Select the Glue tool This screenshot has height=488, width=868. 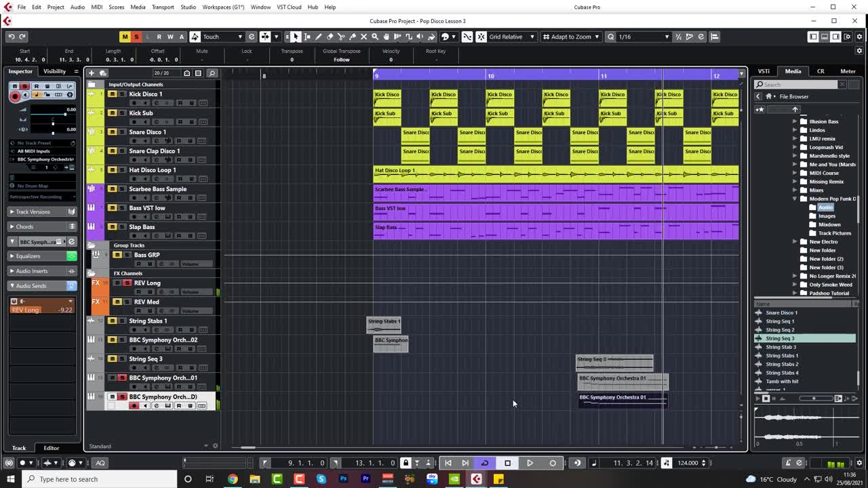352,37
